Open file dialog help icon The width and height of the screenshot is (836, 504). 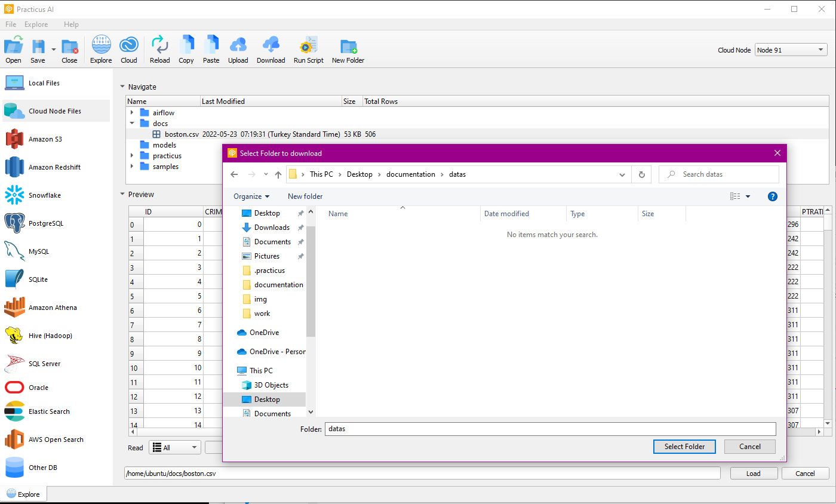coord(772,196)
